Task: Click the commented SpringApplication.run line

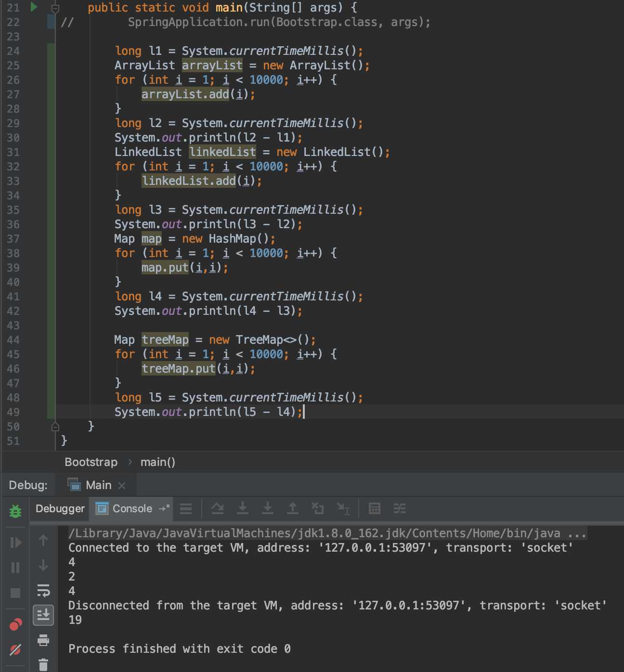Action: pyautogui.click(x=279, y=22)
